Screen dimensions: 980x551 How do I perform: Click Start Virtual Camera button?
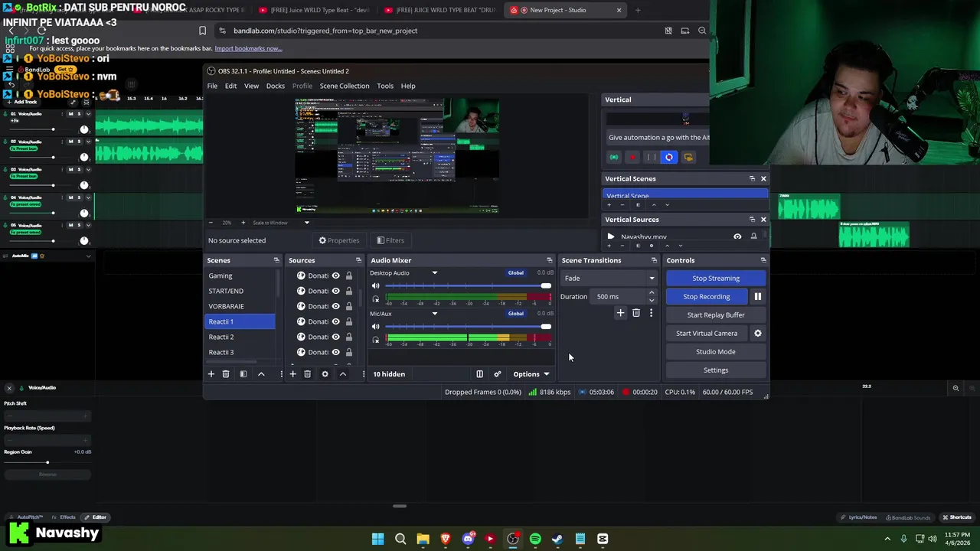coord(707,333)
